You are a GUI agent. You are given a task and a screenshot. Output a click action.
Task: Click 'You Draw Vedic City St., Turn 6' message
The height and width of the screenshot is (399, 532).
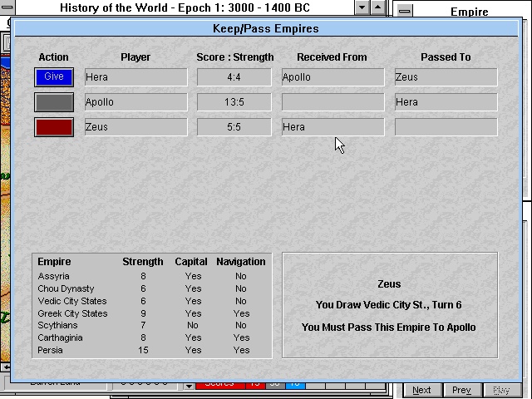(389, 305)
